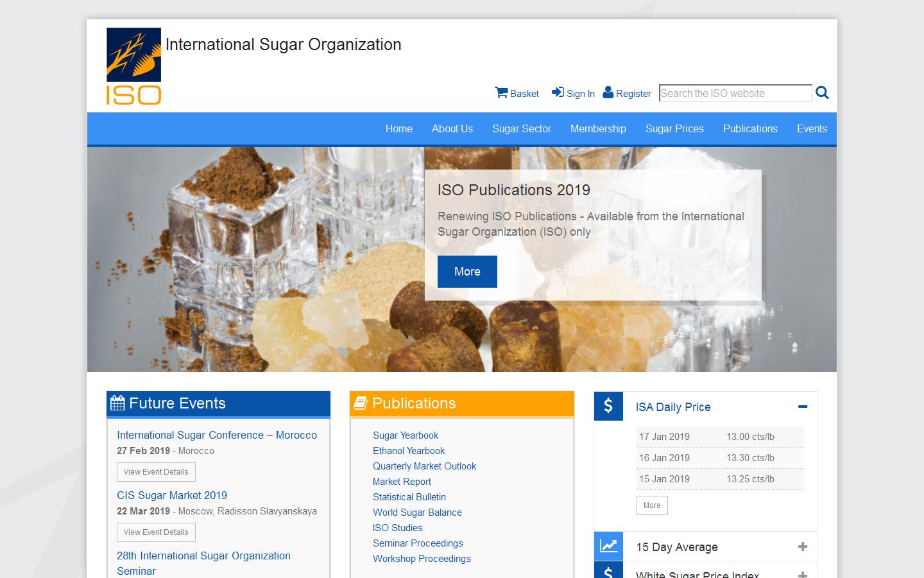Viewport: 924px width, 578px height.
Task: Click the book icon beside Publications
Action: [x=361, y=403]
